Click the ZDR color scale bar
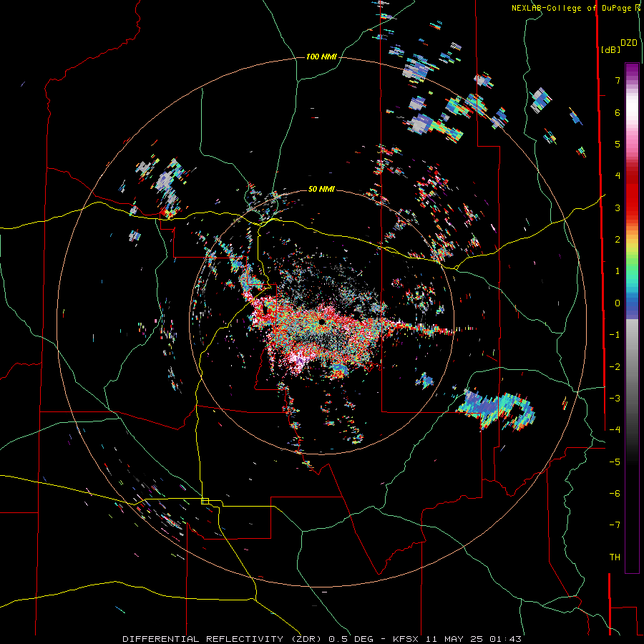This screenshot has width=644, height=644. pos(632,318)
